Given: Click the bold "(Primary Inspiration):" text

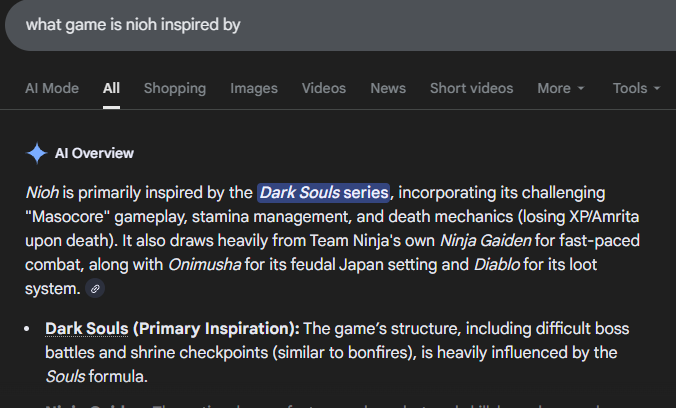Looking at the screenshot, I should tap(216, 329).
